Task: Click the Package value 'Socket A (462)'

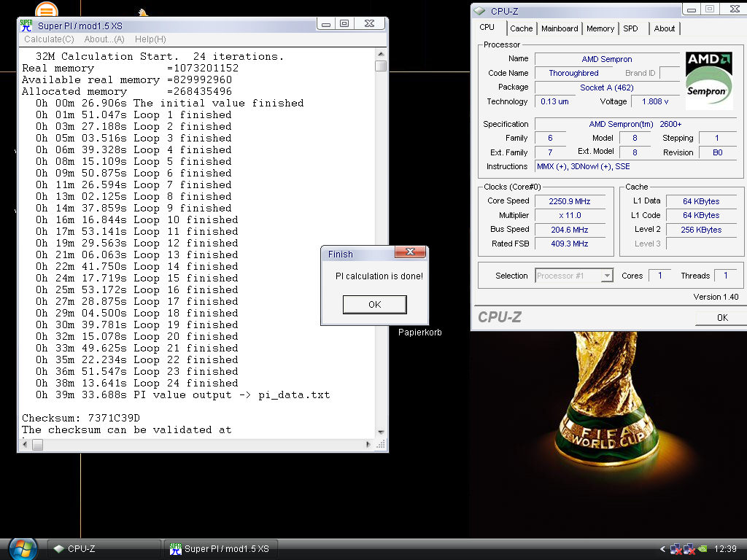Action: [607, 87]
